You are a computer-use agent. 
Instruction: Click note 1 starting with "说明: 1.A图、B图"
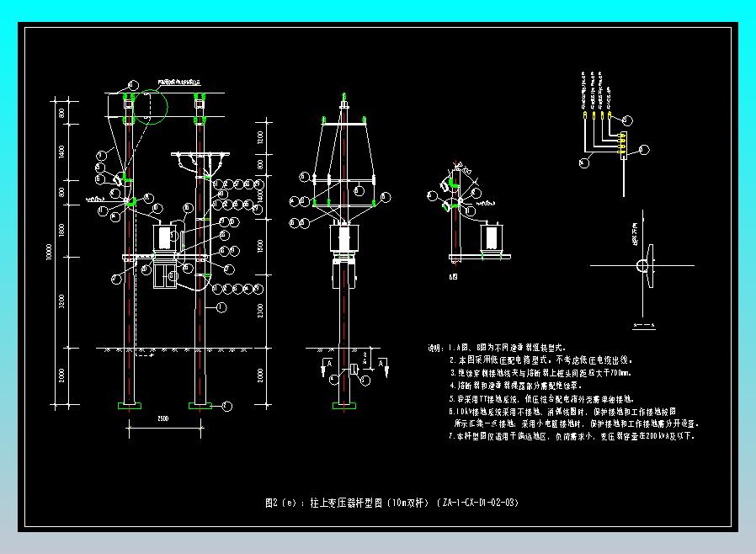tap(497, 347)
